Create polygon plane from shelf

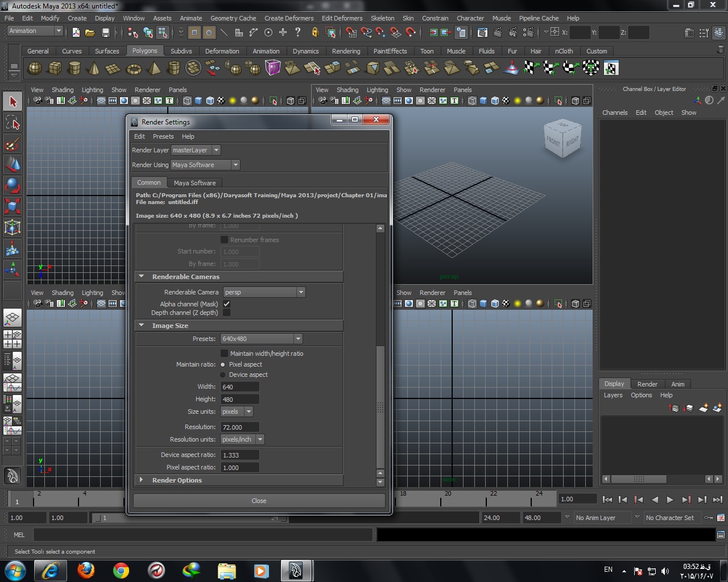(114, 68)
